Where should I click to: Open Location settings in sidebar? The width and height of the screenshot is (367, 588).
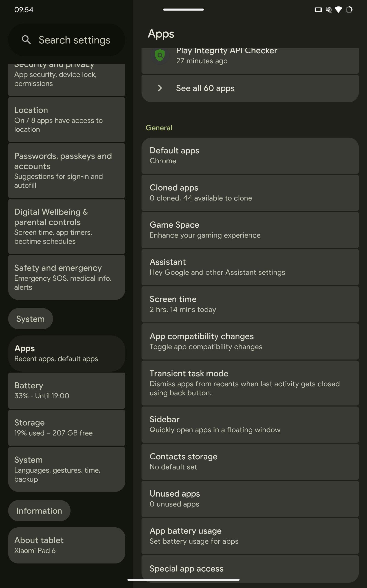click(x=67, y=119)
